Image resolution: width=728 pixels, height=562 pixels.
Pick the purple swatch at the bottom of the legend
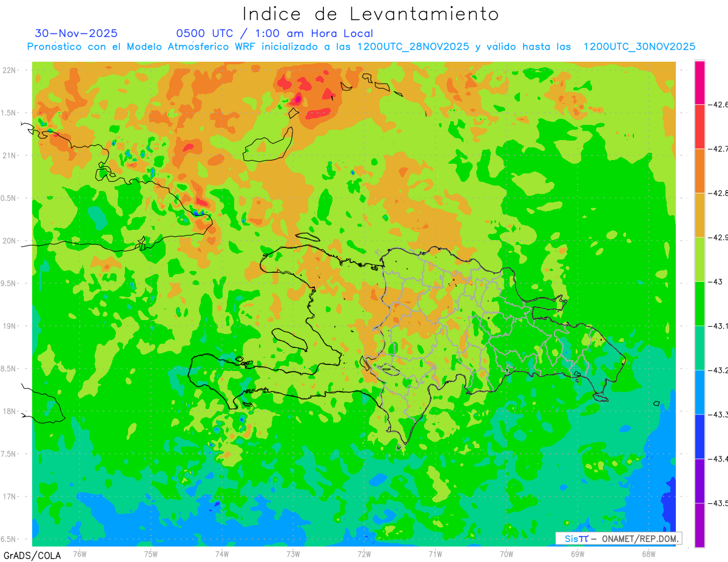click(x=699, y=525)
